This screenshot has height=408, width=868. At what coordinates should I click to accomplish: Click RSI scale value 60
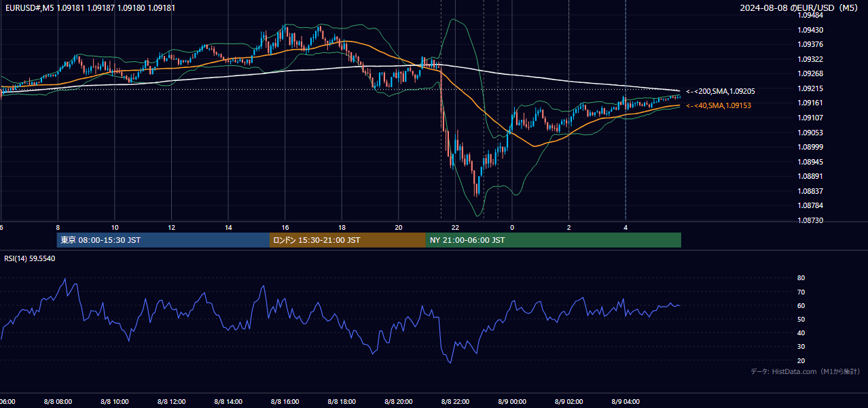tap(801, 305)
